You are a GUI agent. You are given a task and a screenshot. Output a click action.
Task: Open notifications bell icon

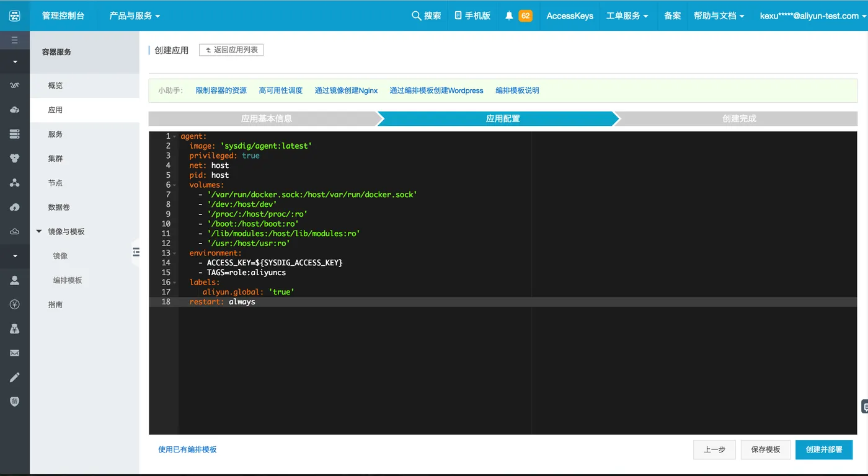click(509, 15)
